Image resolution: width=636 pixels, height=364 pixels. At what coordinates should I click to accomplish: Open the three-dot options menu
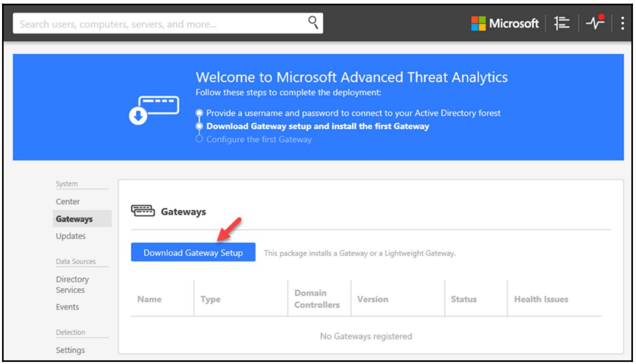pyautogui.click(x=622, y=23)
